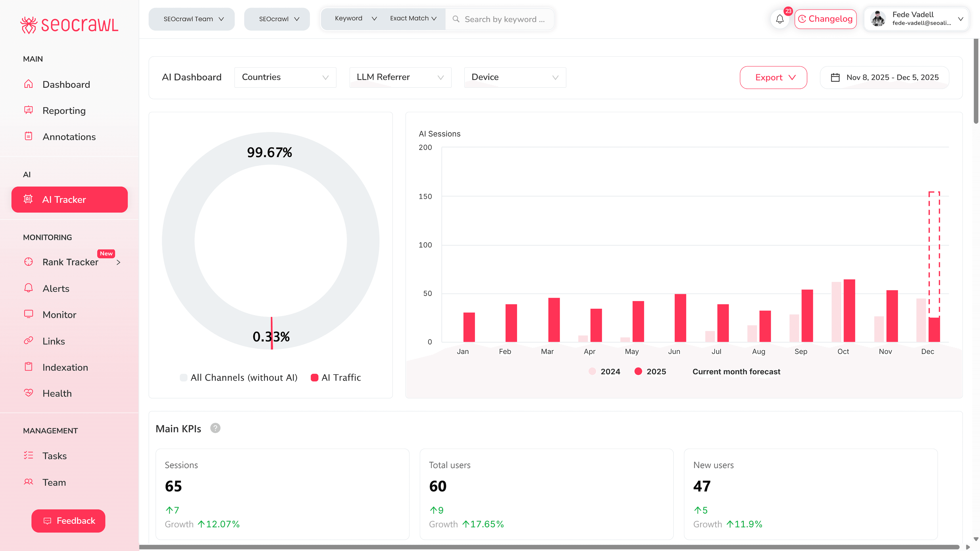Image resolution: width=980 pixels, height=551 pixels.
Task: Open the Changelog
Action: pyautogui.click(x=825, y=19)
